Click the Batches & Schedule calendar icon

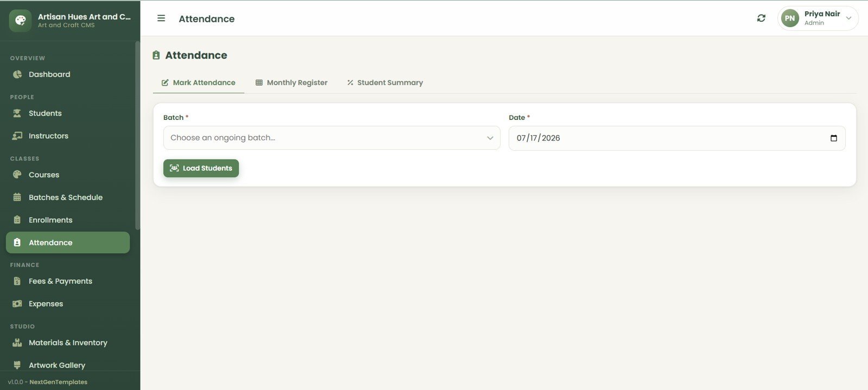(x=17, y=197)
